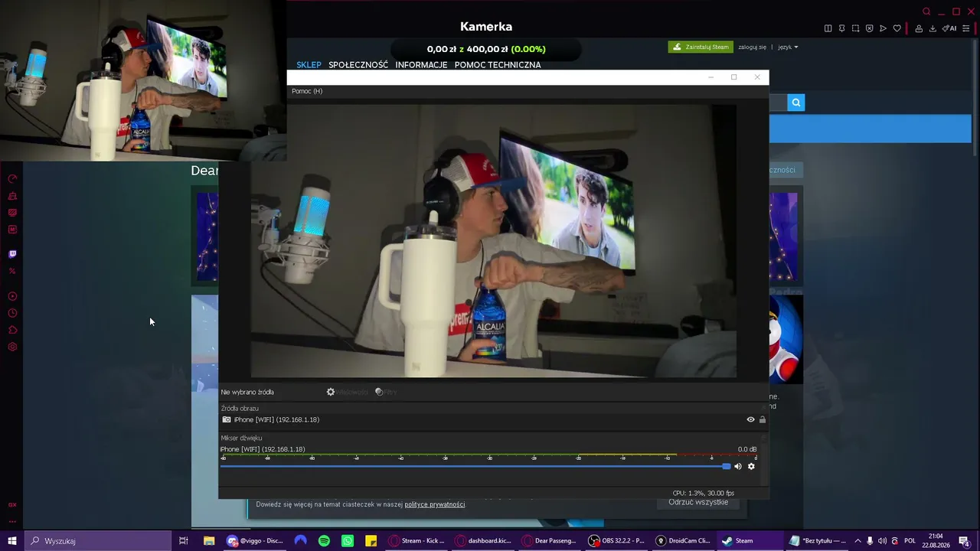Click the camera icon beside iPhone source
980x551 pixels.
click(227, 419)
